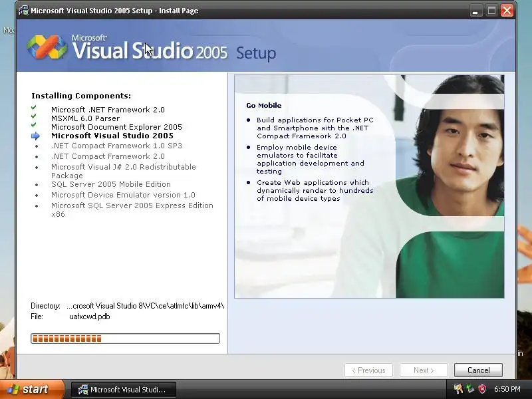Select the Microsoft Visual Studi... taskbar button
532x399 pixels.
pos(124,390)
